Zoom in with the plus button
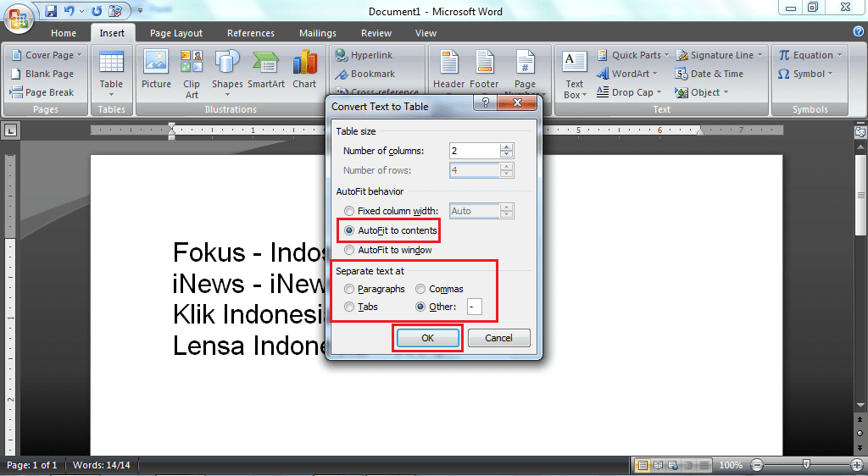This screenshot has height=476, width=868. click(857, 465)
